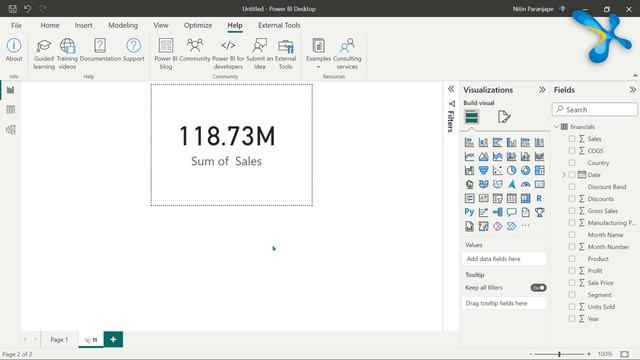The width and height of the screenshot is (640, 360).
Task: Select the trophy metrics visual
Action: pyautogui.click(x=539, y=212)
